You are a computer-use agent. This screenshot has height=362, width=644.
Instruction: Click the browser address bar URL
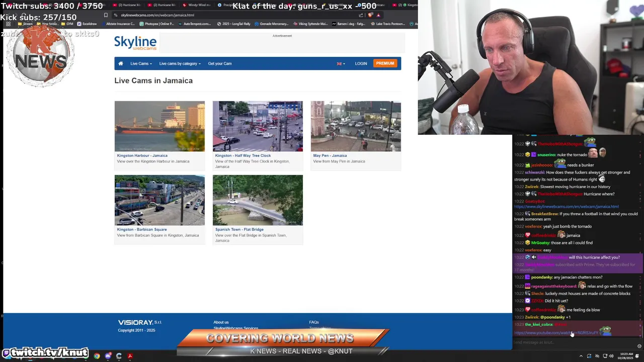point(157,15)
